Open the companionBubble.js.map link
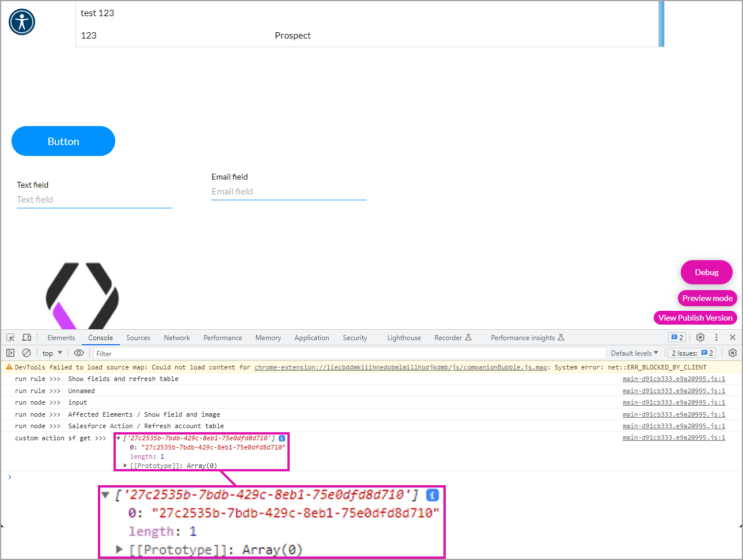This screenshot has height=560, width=743. point(401,367)
